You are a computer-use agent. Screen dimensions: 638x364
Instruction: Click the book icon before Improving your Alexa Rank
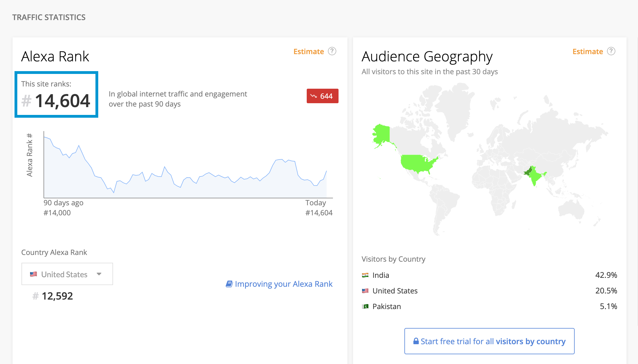click(229, 284)
